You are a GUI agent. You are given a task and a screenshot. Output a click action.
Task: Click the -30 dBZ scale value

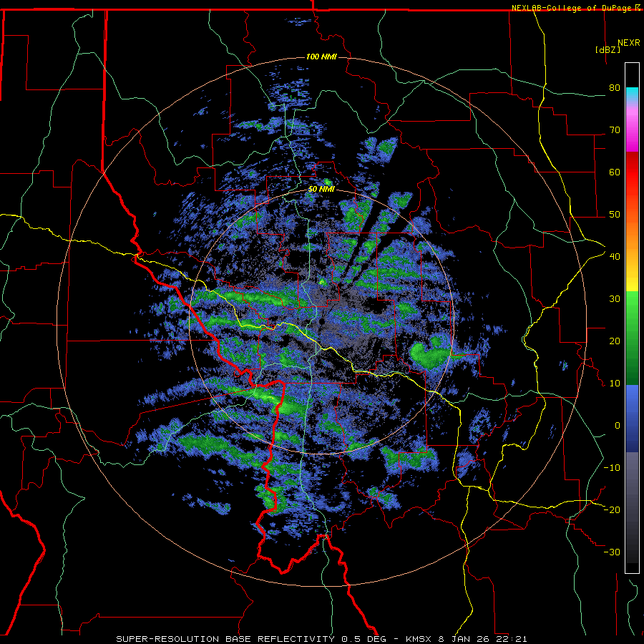(612, 552)
